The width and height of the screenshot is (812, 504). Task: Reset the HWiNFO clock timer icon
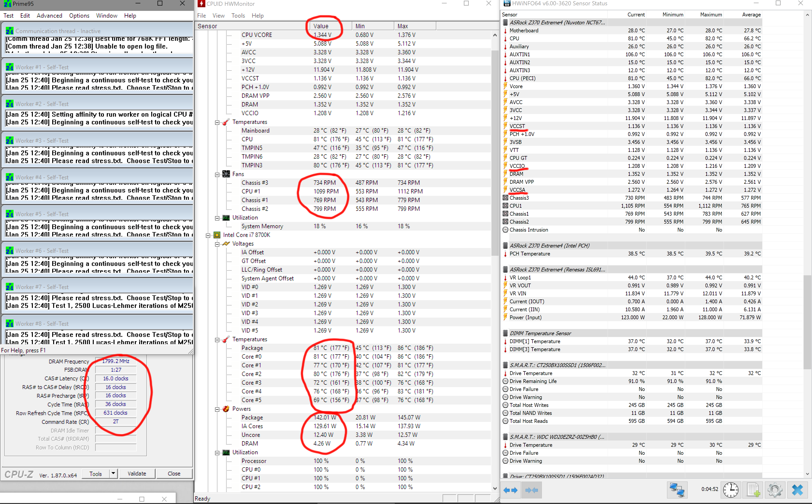click(731, 490)
